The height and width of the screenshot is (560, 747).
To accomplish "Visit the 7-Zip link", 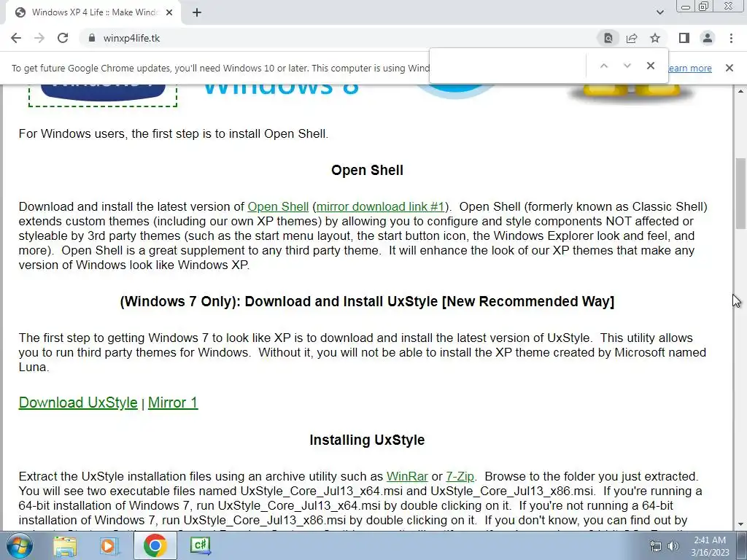I will 460,476.
